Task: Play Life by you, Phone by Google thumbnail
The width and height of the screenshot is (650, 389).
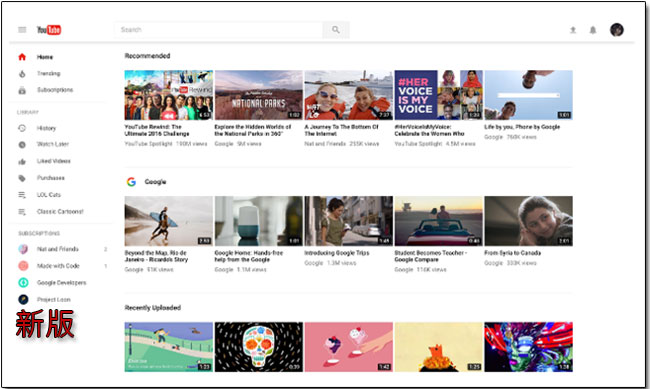Action: (529, 95)
